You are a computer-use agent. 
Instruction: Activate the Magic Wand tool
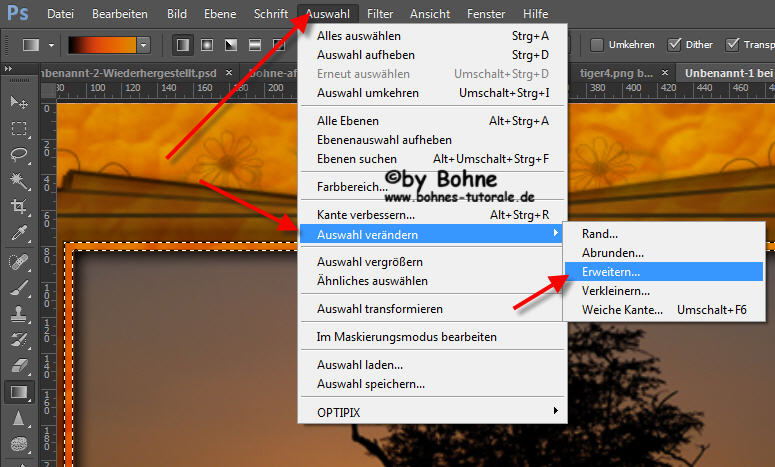[18, 181]
